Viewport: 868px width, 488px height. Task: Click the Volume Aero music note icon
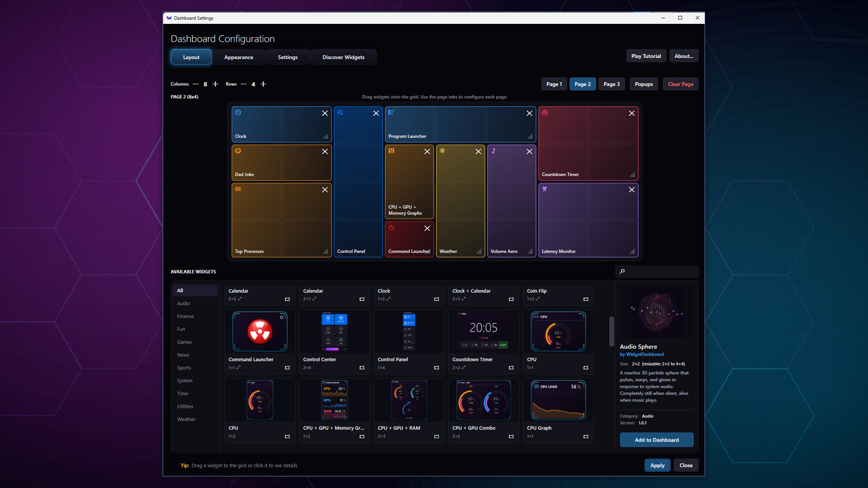pos(493,151)
